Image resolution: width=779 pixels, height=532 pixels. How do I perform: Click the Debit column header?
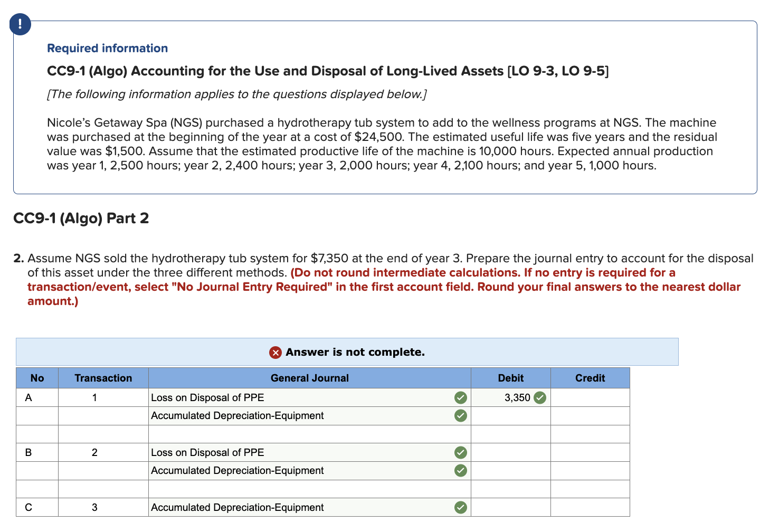pyautogui.click(x=510, y=378)
